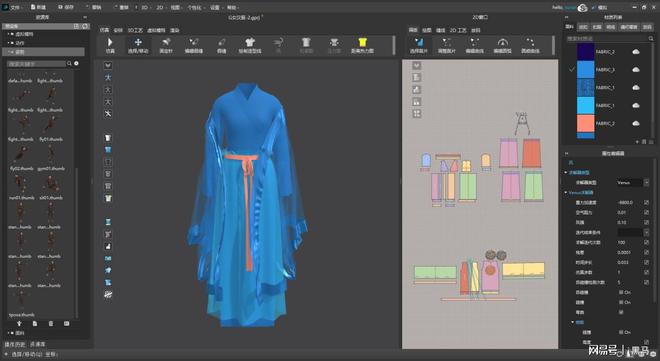This screenshot has width=660, height=361.
Task: Toggle checkbox next to the 100 iterations value
Action: (x=647, y=242)
